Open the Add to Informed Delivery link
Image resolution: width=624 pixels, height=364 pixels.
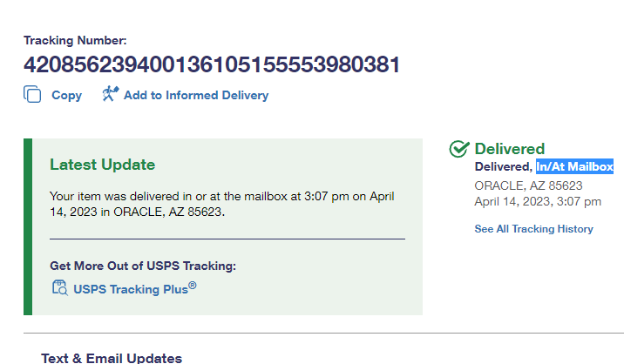(195, 95)
